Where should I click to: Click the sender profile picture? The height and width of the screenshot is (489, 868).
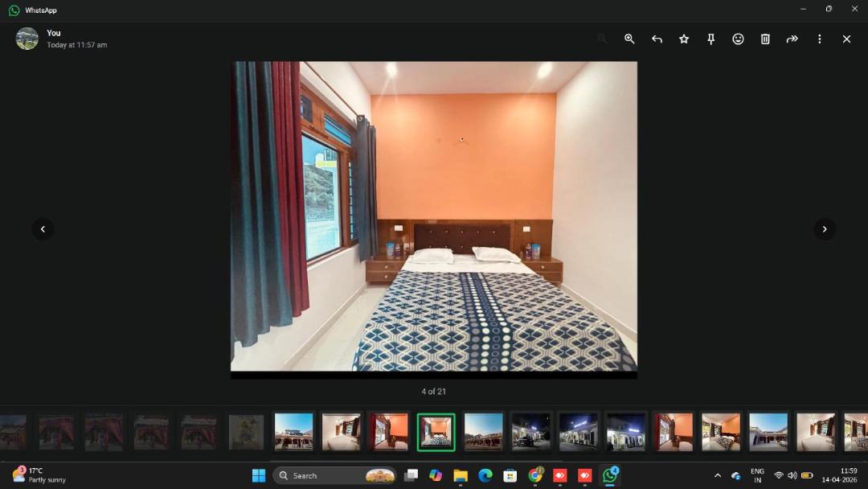pos(27,39)
